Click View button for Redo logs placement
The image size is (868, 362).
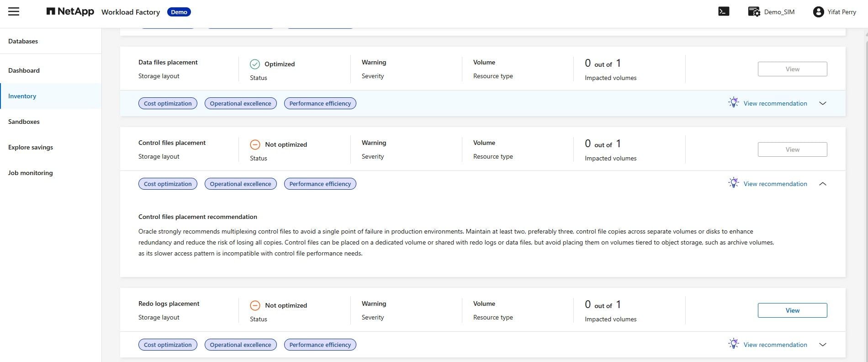click(x=792, y=310)
